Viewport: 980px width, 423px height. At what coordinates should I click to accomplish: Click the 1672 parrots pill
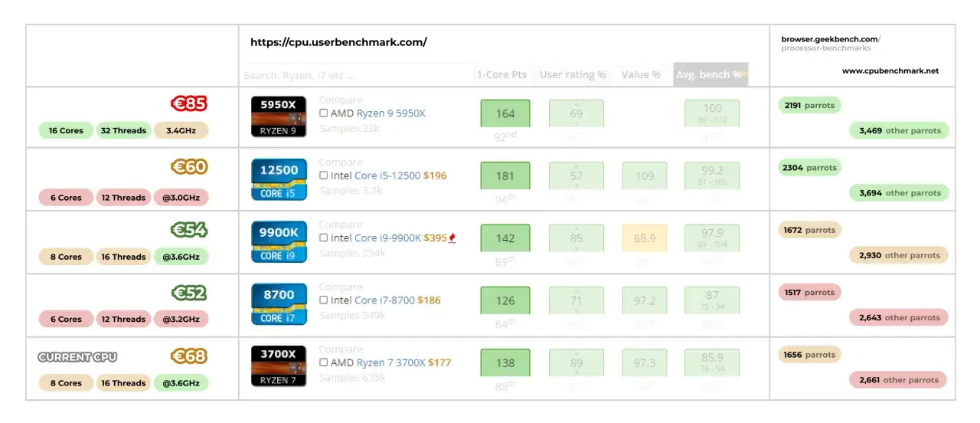click(x=809, y=229)
